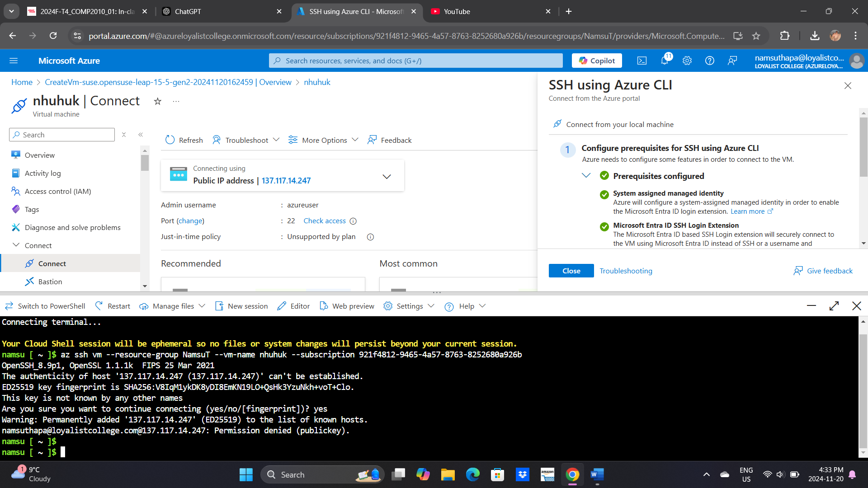Close the SSH using Azure CLI panel
Viewport: 868px width, 488px height.
(x=848, y=85)
